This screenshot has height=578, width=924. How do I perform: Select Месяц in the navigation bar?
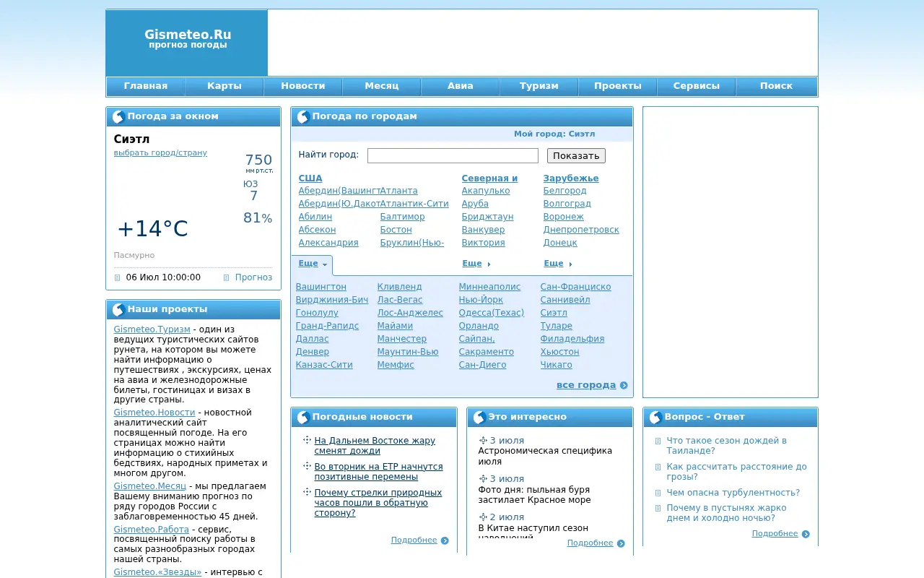pos(382,86)
